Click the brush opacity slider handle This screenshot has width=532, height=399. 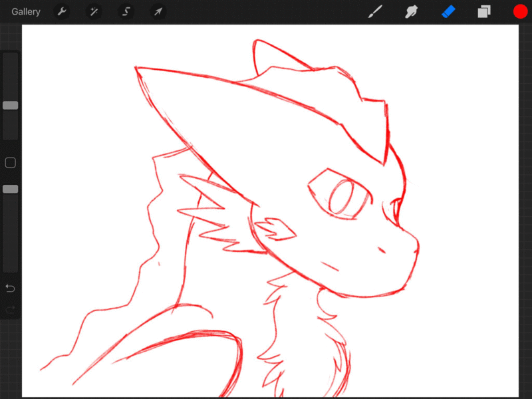click(x=11, y=189)
